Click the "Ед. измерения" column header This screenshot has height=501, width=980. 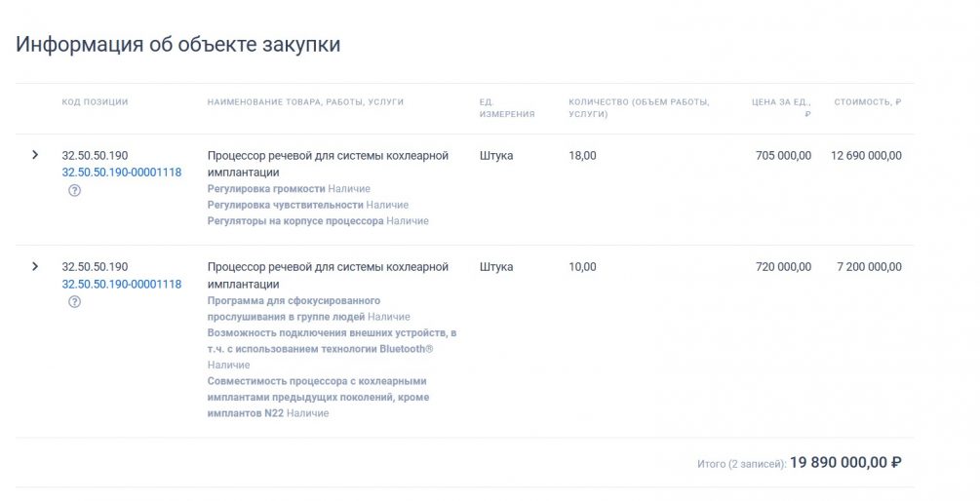coord(507,107)
